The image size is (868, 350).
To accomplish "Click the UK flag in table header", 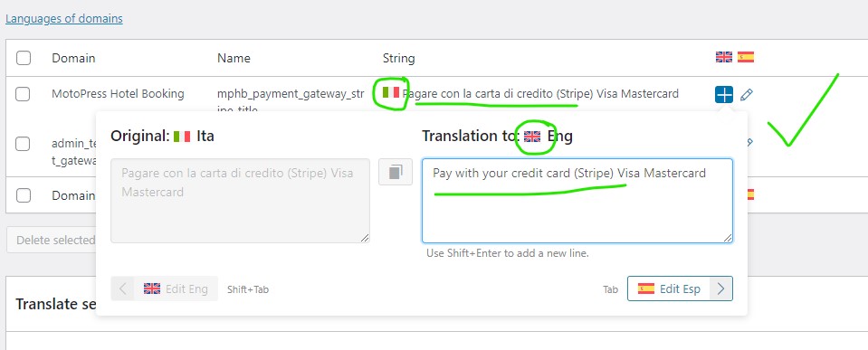I will pyautogui.click(x=723, y=56).
